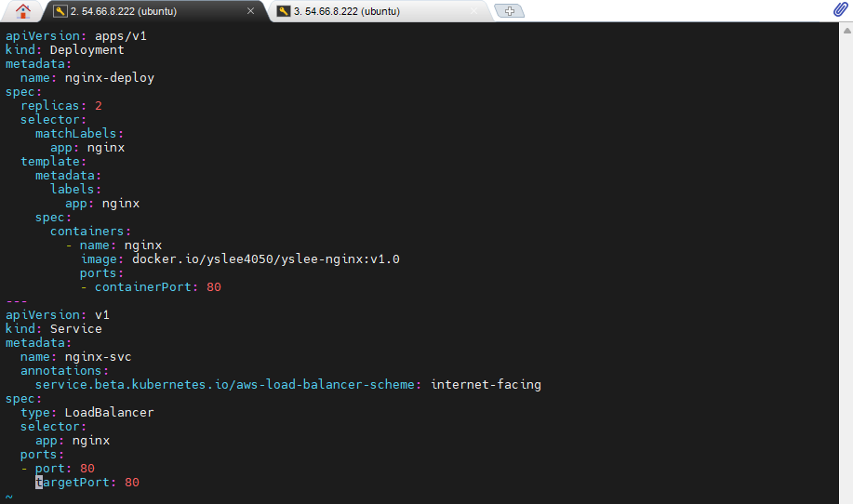The height and width of the screenshot is (504, 853).
Task: Click on 'internet-facing' annotation value
Action: coord(486,384)
